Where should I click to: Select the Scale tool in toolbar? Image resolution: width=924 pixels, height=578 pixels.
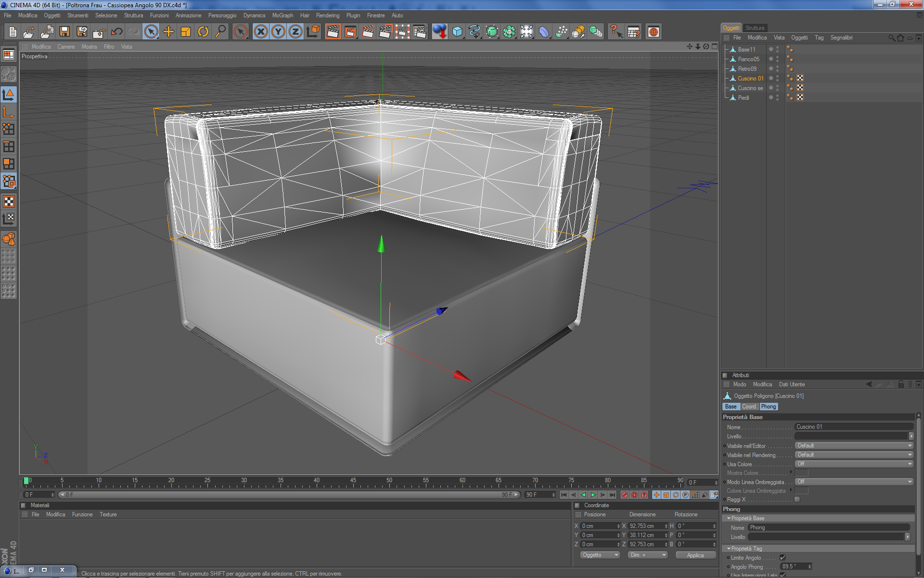[186, 32]
